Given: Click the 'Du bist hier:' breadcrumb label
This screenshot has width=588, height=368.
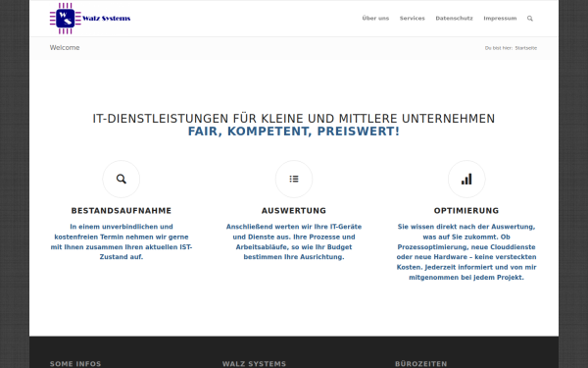Looking at the screenshot, I should tap(499, 48).
